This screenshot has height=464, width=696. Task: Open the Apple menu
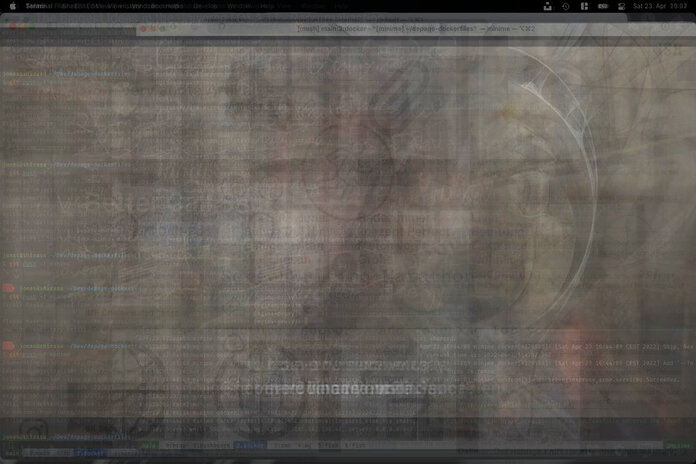tap(13, 6)
